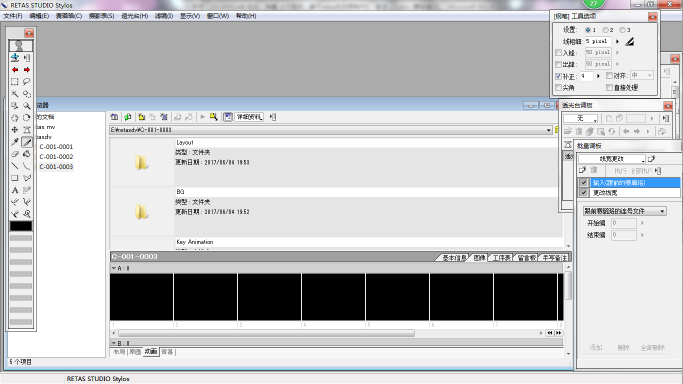Click the new batch icon beside batch dropdown
The image size is (683, 384).
(652, 159)
